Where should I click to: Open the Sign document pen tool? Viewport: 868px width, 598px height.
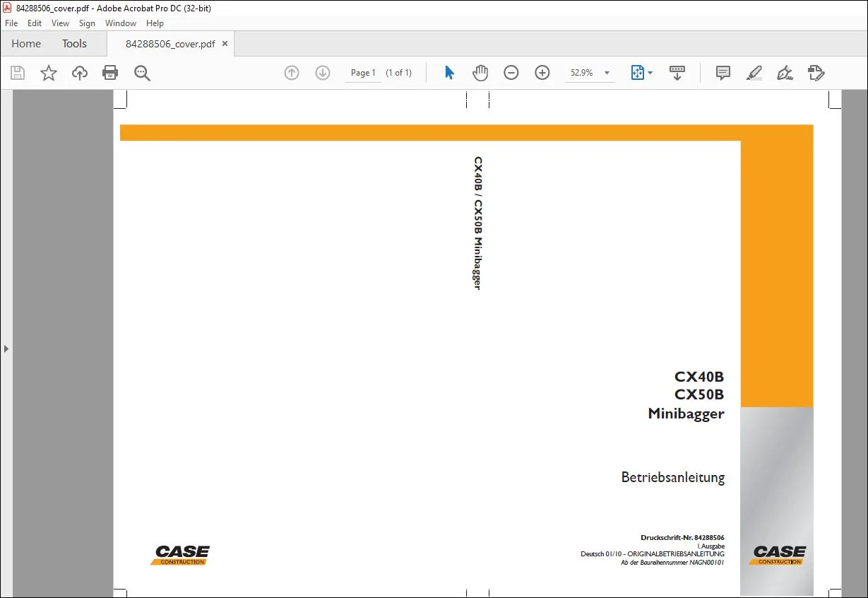point(785,73)
